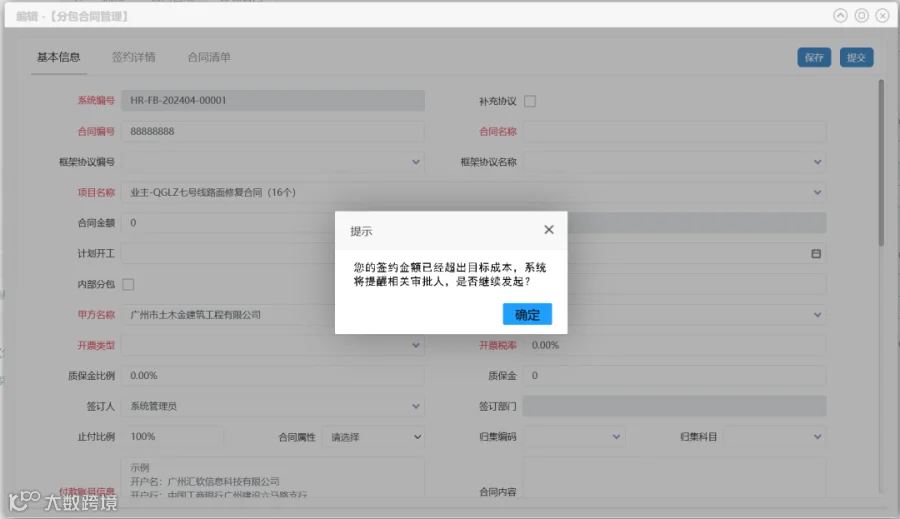
Task: Open the 合同属性 请选择 dropdown
Action: pyautogui.click(x=374, y=437)
